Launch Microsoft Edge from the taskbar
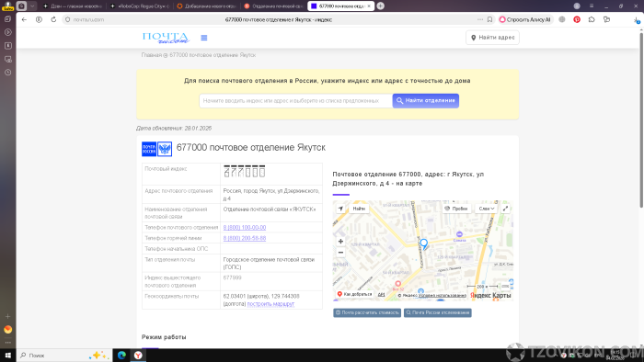 pyautogui.click(x=121, y=355)
